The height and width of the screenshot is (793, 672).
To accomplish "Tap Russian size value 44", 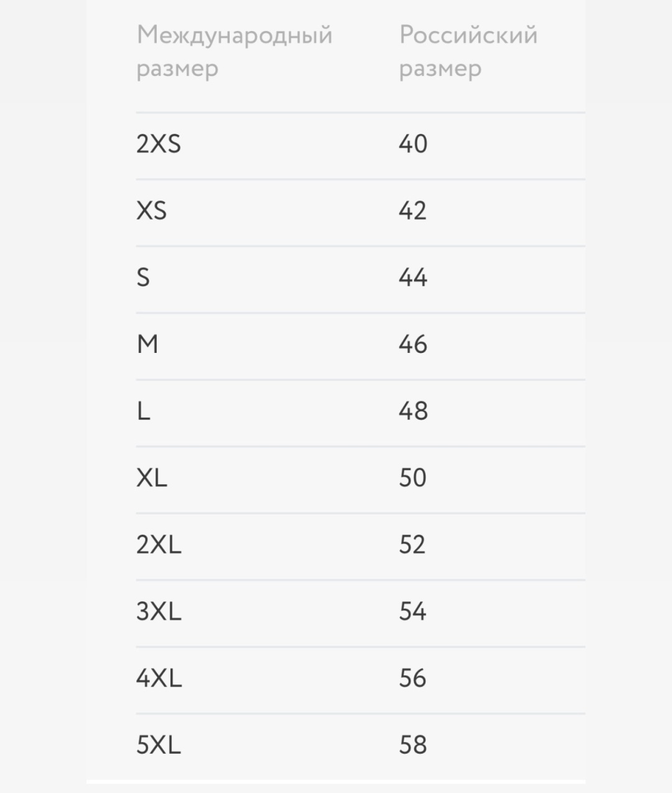I will pyautogui.click(x=413, y=278).
